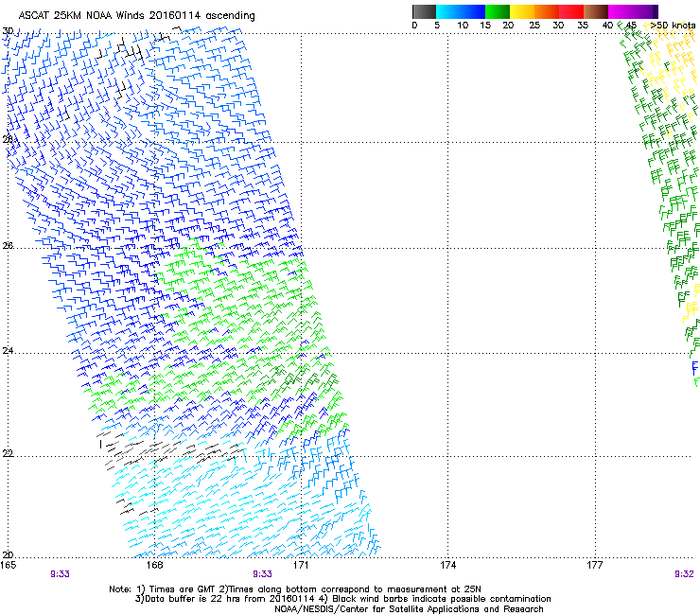Select the '35' legend scale label
Image resolution: width=700 pixels, height=615 pixels.
[x=583, y=26]
